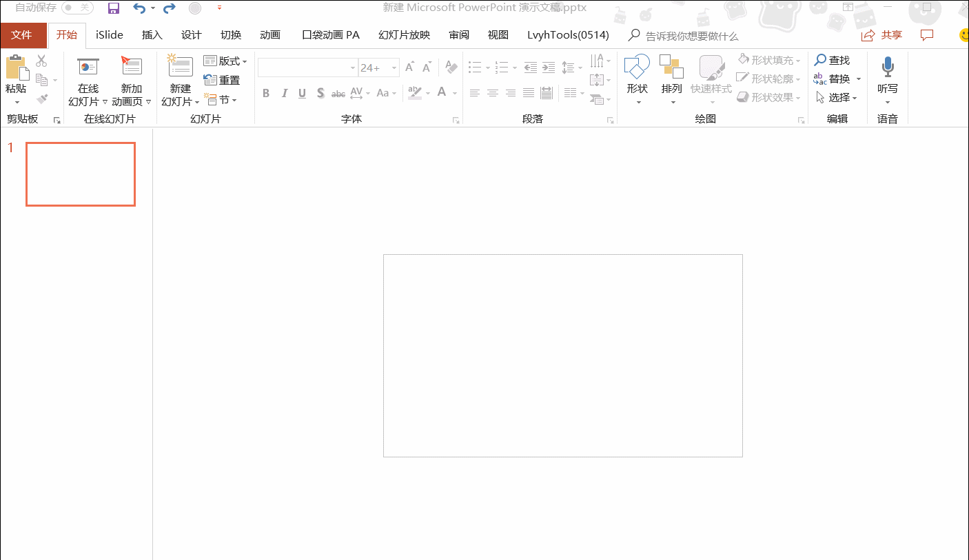Viewport: 969px width, 560px height.
Task: Click the New Slide (新建幻灯片) icon
Action: click(x=181, y=68)
